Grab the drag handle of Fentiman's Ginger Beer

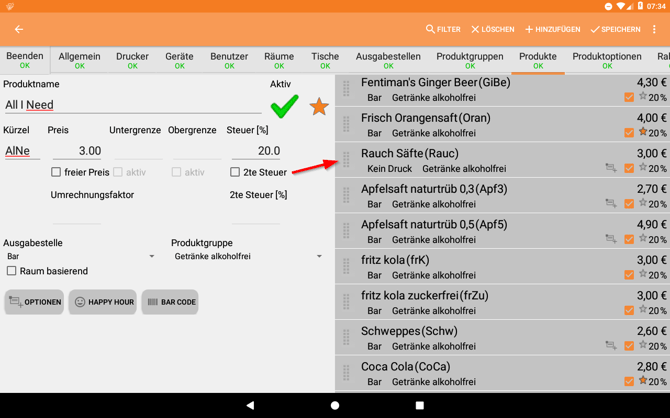tap(347, 89)
